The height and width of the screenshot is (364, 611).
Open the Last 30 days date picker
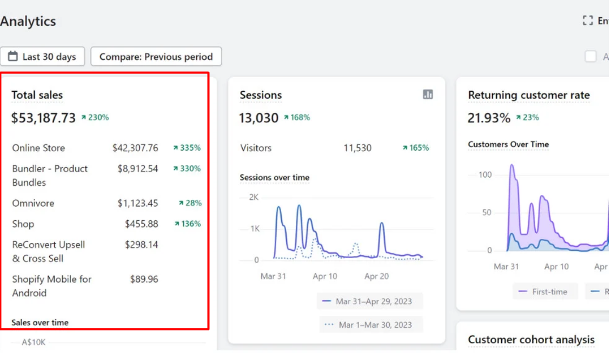[43, 57]
